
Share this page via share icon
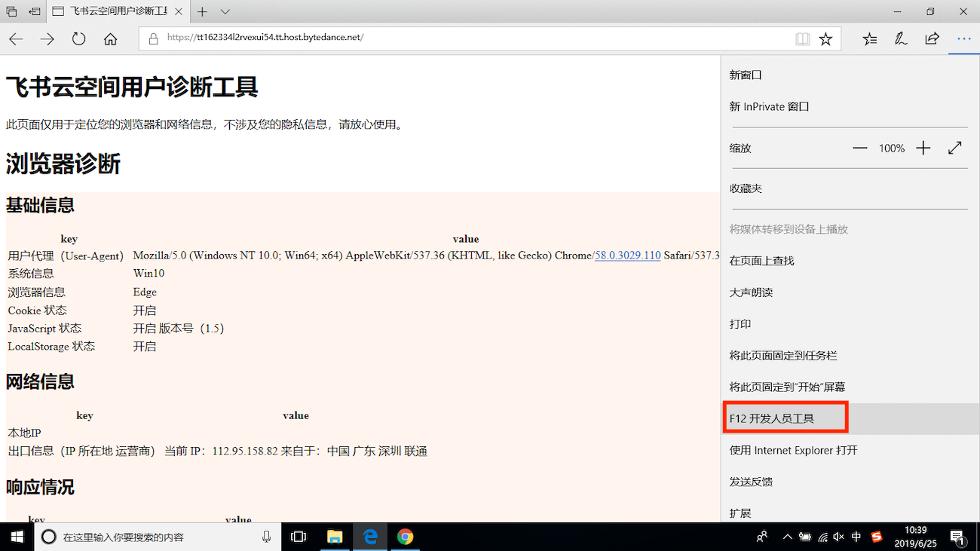click(933, 39)
